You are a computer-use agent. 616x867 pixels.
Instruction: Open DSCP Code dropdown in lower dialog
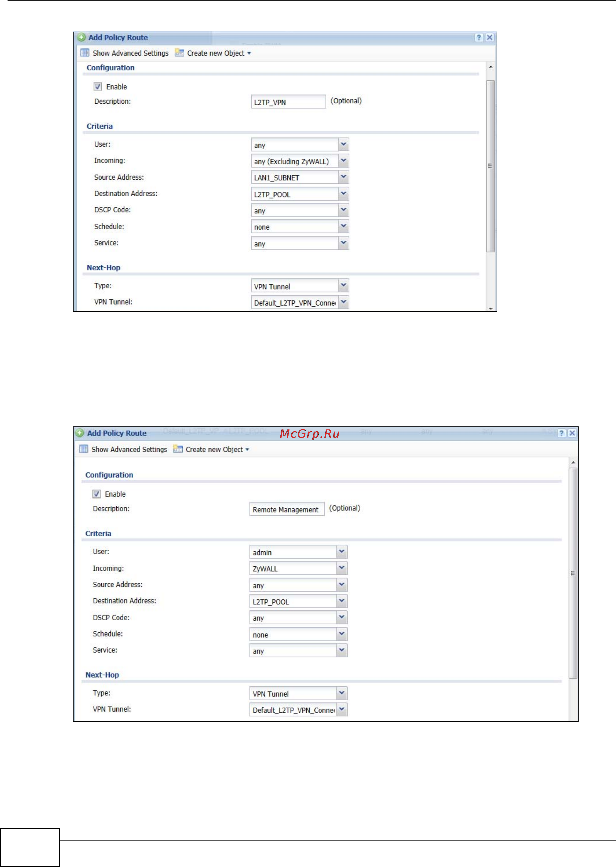342,617
